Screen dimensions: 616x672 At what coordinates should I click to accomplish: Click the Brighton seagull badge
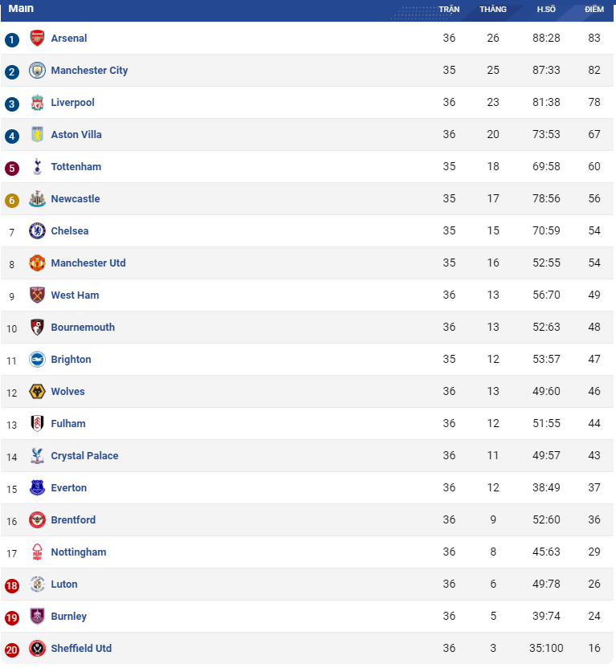coord(37,360)
